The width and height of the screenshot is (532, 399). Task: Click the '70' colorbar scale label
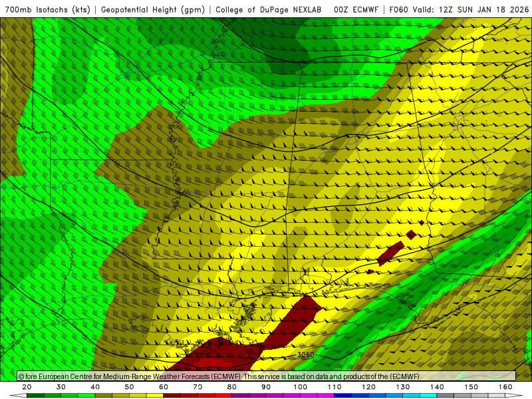pos(198,387)
